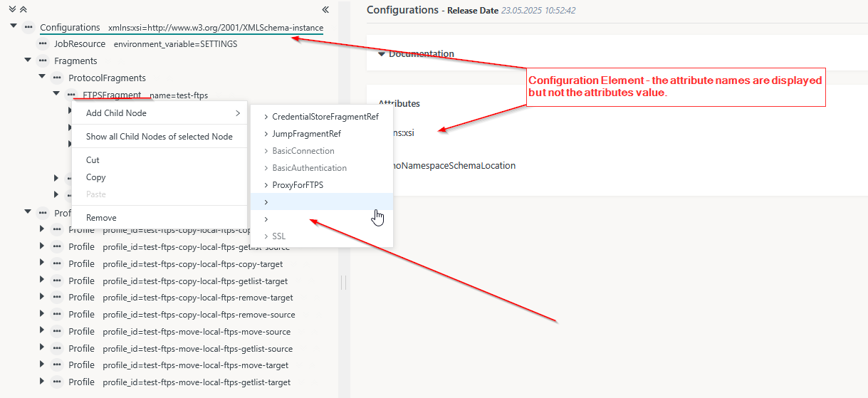The width and height of the screenshot is (868, 398).
Task: Open the Add Child Node submenu
Action: click(159, 113)
